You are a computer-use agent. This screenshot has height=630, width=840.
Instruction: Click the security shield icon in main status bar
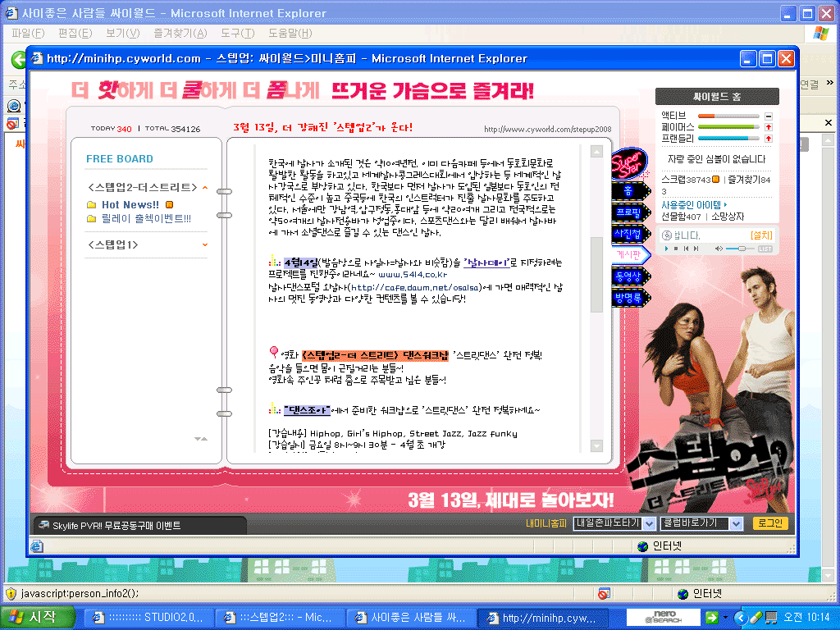tap(11, 594)
